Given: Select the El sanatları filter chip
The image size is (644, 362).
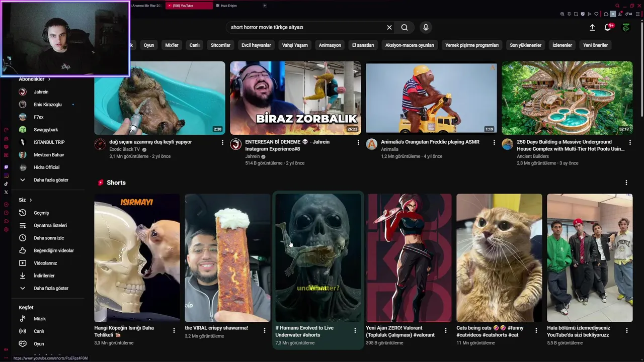Looking at the screenshot, I should tap(363, 45).
